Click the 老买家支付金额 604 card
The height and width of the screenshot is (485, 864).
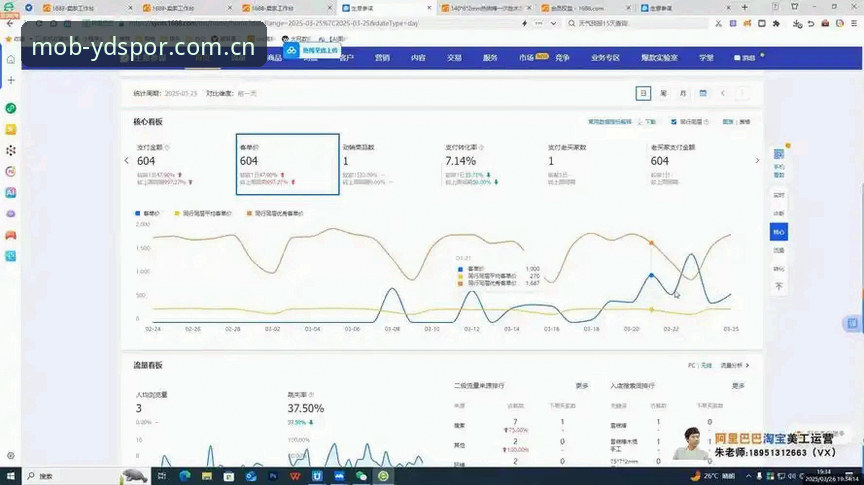coord(699,164)
